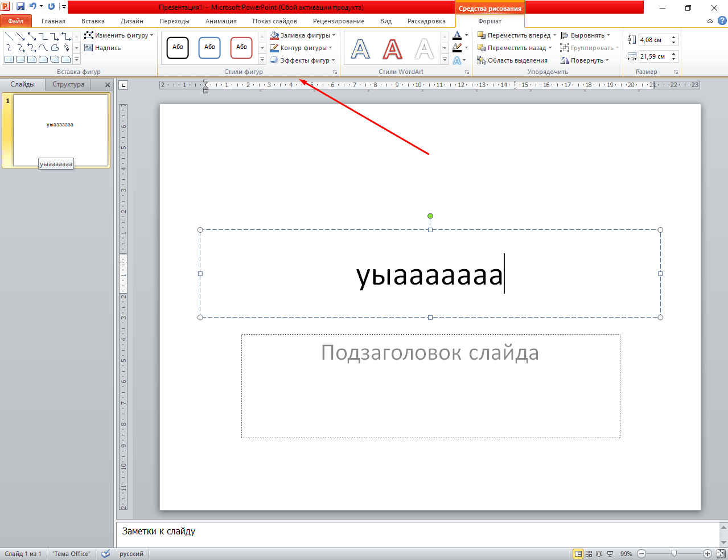
Task: Click the text outline color button
Action: click(x=457, y=48)
